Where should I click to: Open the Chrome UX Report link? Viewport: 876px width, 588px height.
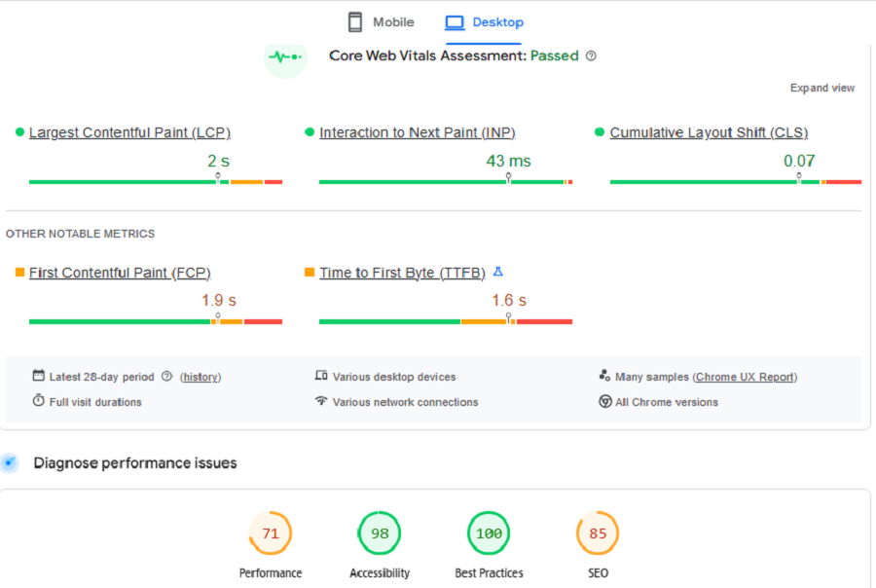(745, 377)
